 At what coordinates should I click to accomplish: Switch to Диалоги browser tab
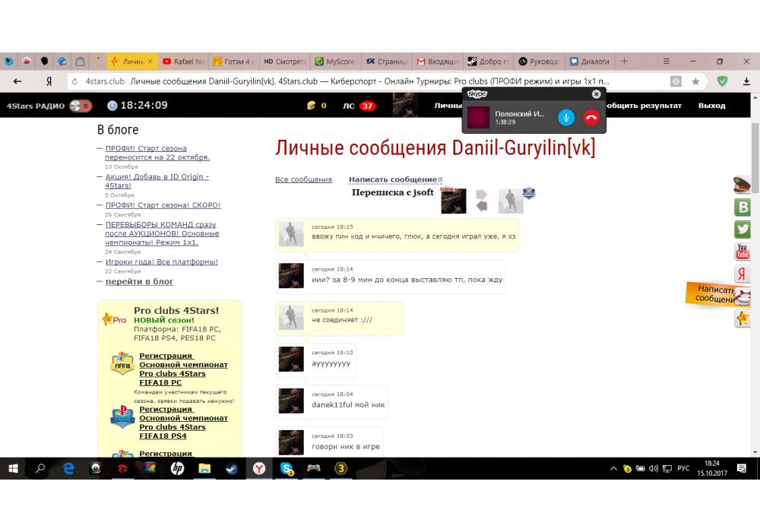[591, 62]
